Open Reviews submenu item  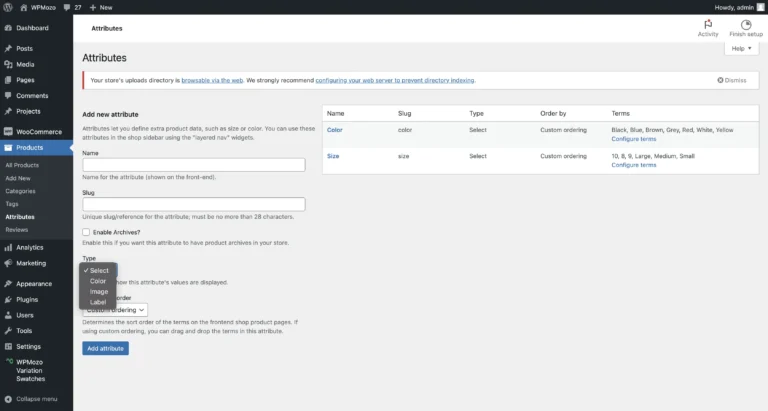17,229
